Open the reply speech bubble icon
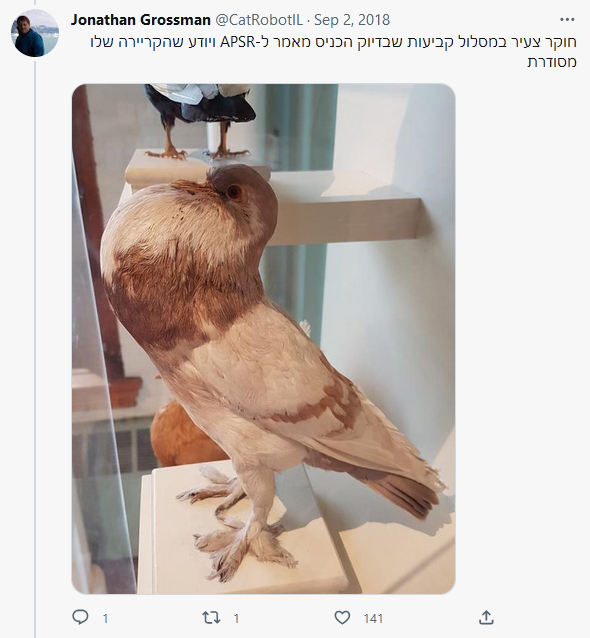 [80, 617]
